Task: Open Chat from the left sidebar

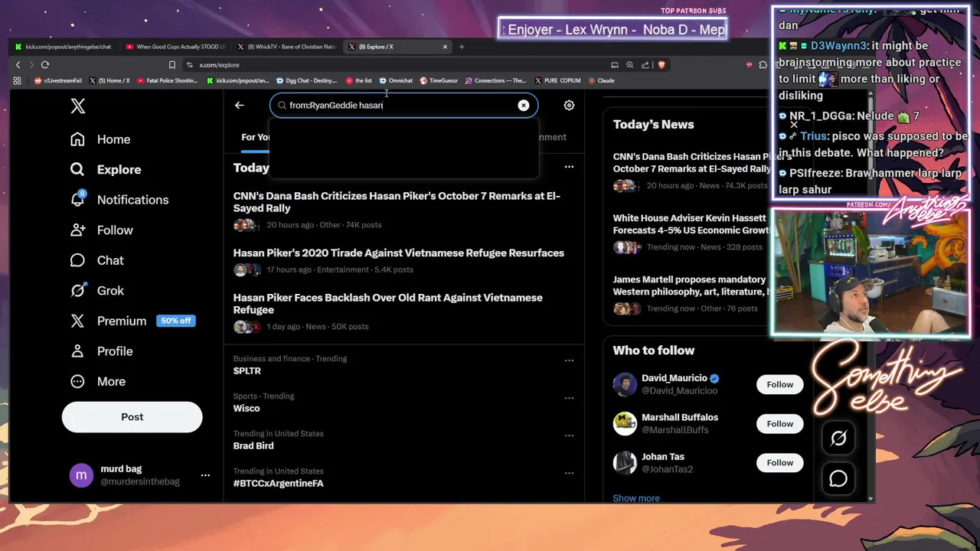Action: pyautogui.click(x=96, y=260)
